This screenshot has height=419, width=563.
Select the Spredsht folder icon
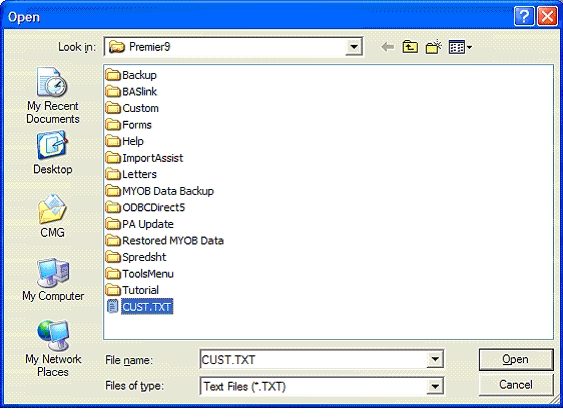pos(113,257)
